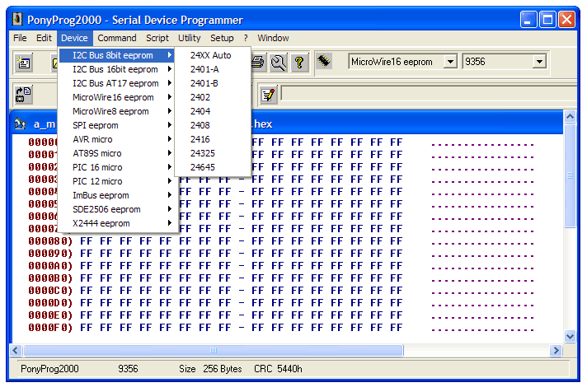
Task: Choose 2404 device
Action: (213, 111)
